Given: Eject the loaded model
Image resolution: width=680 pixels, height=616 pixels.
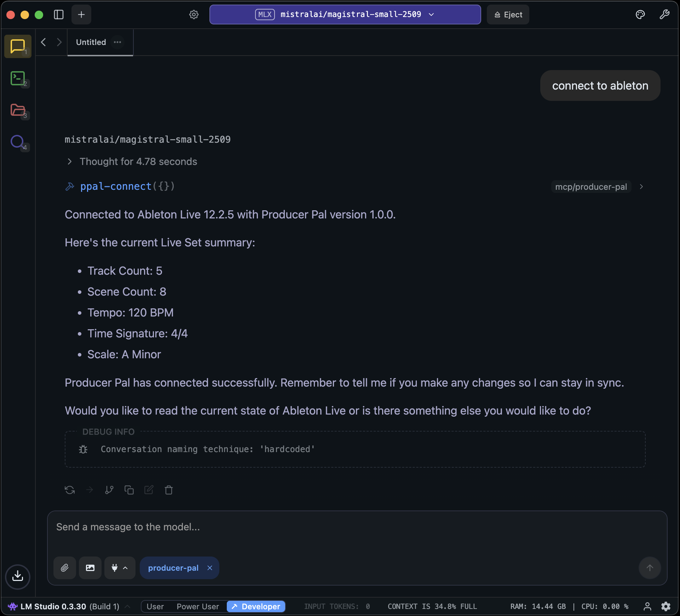Looking at the screenshot, I should (x=508, y=15).
